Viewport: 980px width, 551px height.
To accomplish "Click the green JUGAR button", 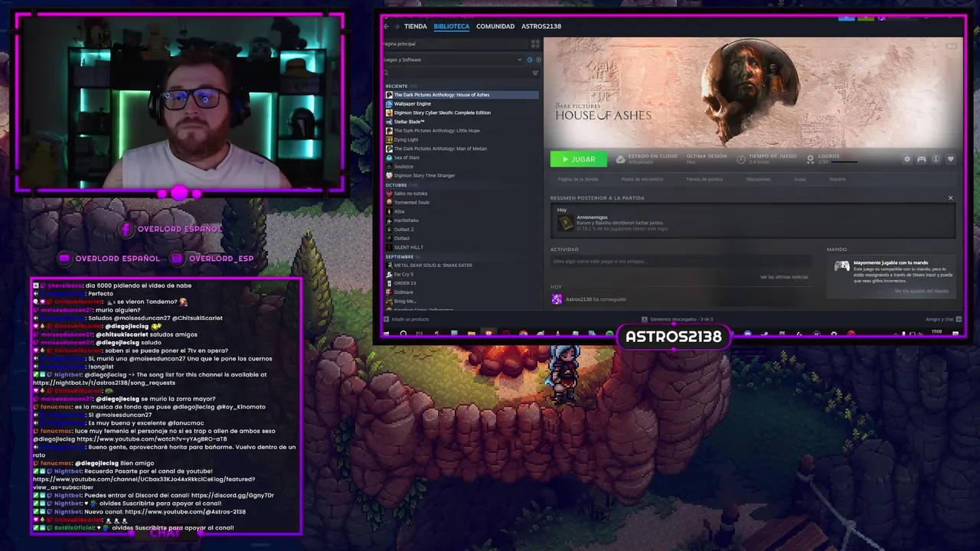I will point(578,159).
